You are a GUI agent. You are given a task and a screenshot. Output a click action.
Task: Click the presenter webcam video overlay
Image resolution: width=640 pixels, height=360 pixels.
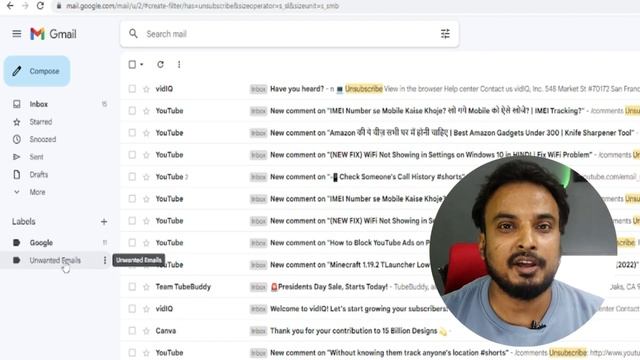524,251
